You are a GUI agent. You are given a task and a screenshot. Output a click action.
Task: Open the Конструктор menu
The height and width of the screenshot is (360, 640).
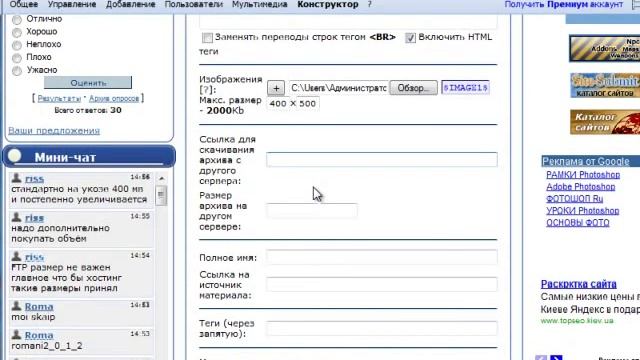(x=328, y=4)
